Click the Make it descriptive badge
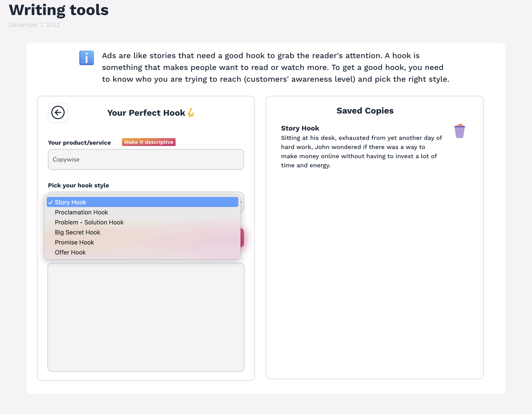The width and height of the screenshot is (532, 414). tap(149, 142)
